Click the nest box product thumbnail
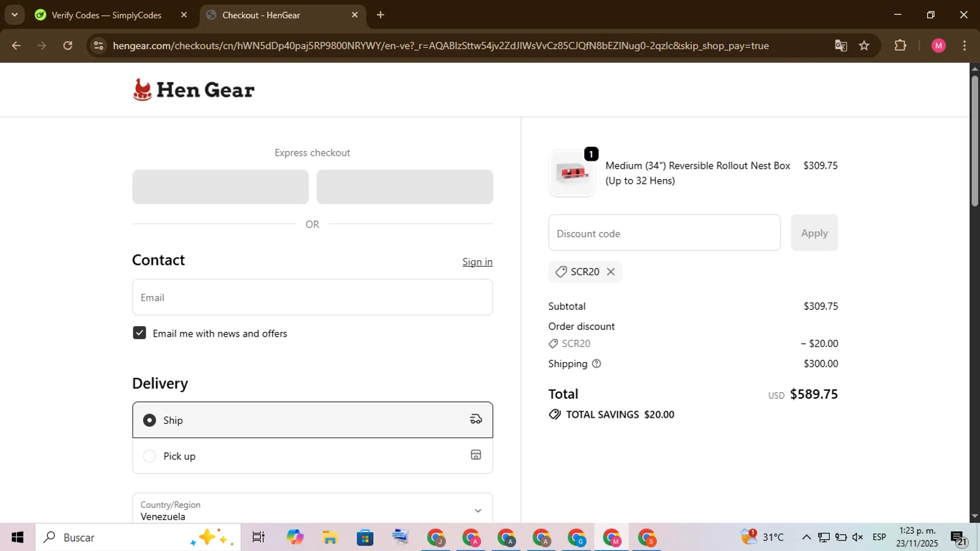Viewport: 980px width, 551px height. tap(572, 173)
